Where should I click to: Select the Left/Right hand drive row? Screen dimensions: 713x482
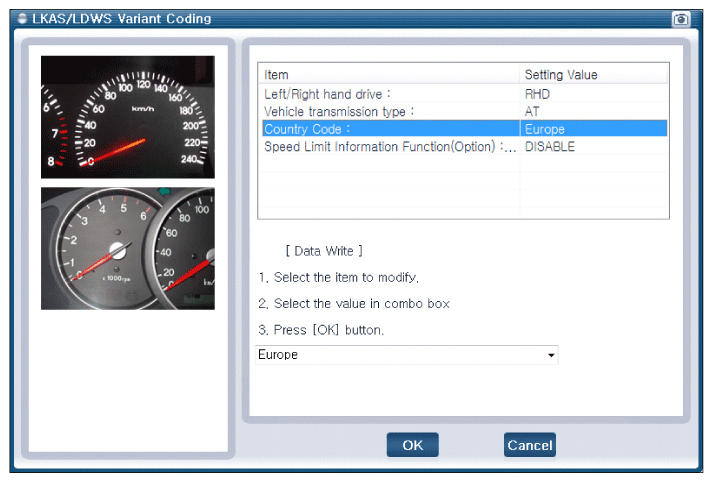(388, 93)
